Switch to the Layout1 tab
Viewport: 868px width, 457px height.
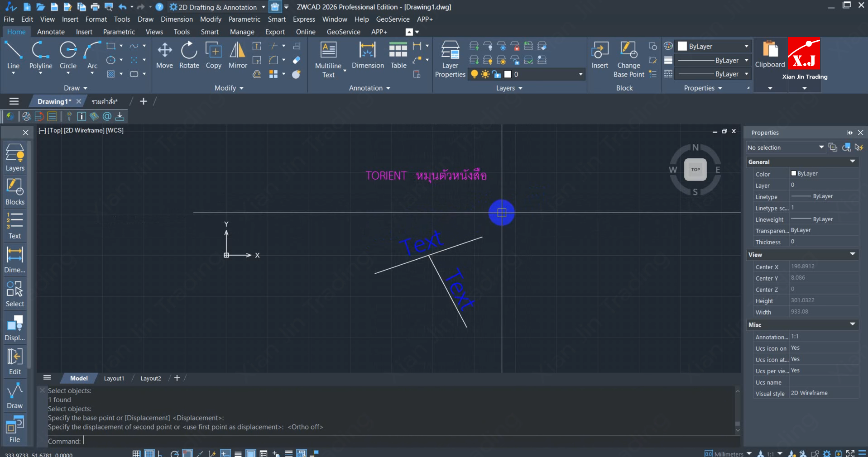click(114, 378)
